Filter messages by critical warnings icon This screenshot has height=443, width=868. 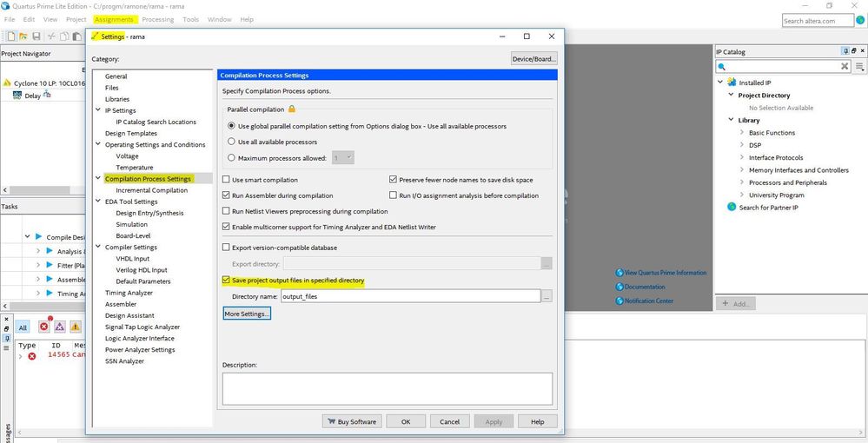[x=59, y=327]
